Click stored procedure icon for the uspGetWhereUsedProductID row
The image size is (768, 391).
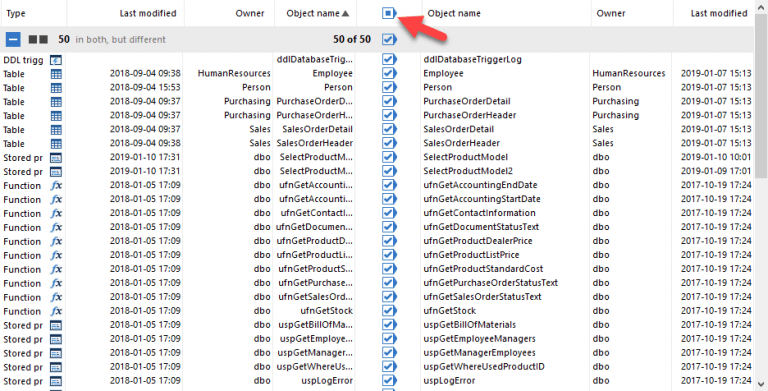[x=56, y=367]
